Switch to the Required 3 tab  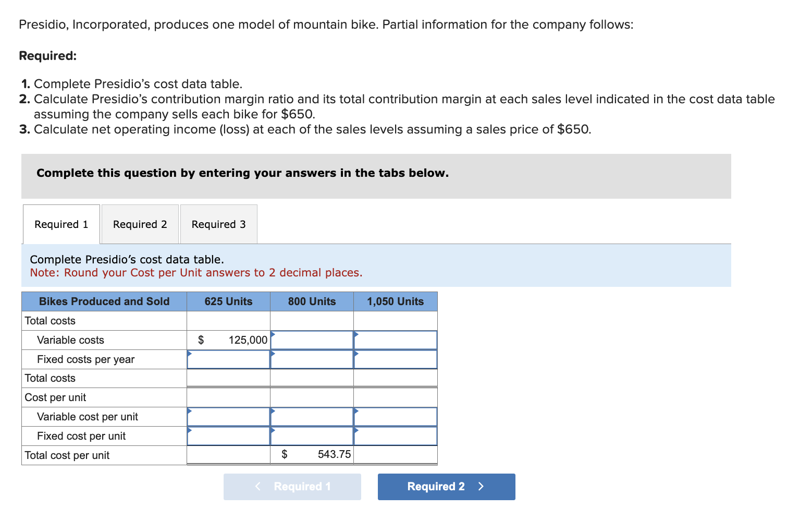(218, 224)
